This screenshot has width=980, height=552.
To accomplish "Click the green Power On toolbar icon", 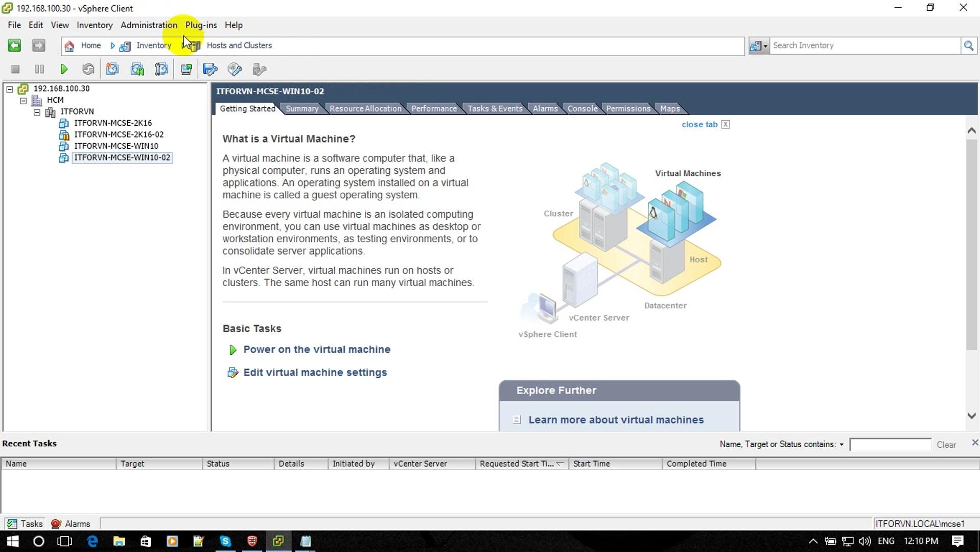I will coord(64,69).
